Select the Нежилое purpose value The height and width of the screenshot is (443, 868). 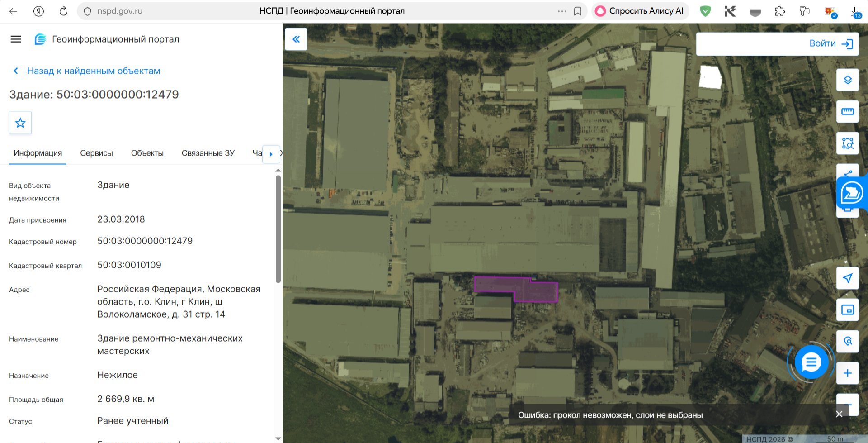tap(118, 375)
